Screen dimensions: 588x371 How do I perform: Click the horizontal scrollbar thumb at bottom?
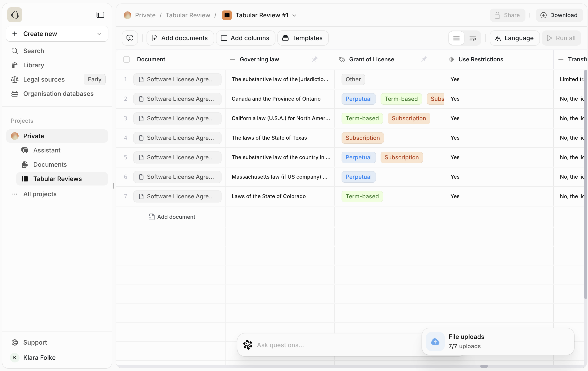pyautogui.click(x=484, y=366)
